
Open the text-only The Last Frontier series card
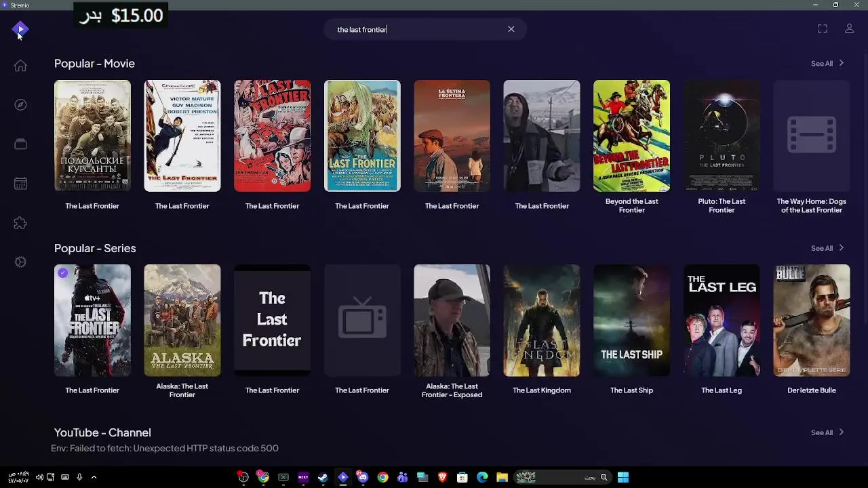tap(272, 321)
